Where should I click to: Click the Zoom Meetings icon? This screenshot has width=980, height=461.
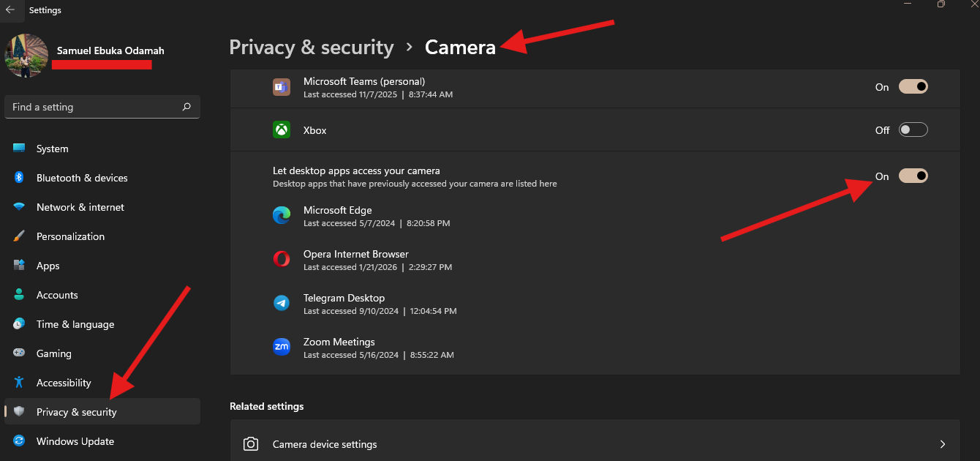[282, 347]
